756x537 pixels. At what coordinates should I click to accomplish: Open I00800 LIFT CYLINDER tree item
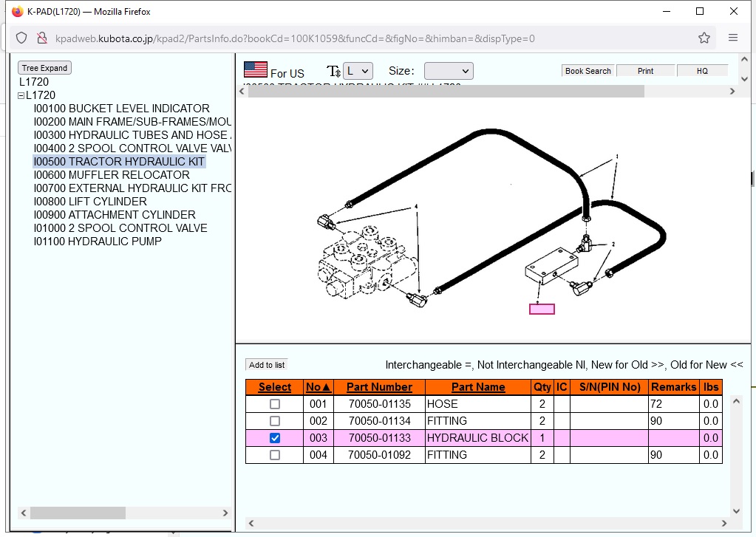90,202
